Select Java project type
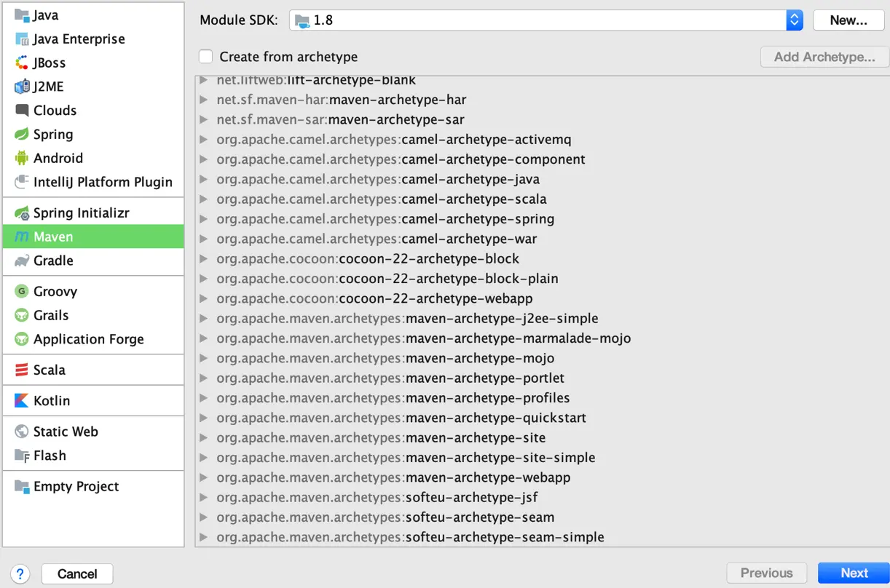The width and height of the screenshot is (890, 588). click(93, 15)
